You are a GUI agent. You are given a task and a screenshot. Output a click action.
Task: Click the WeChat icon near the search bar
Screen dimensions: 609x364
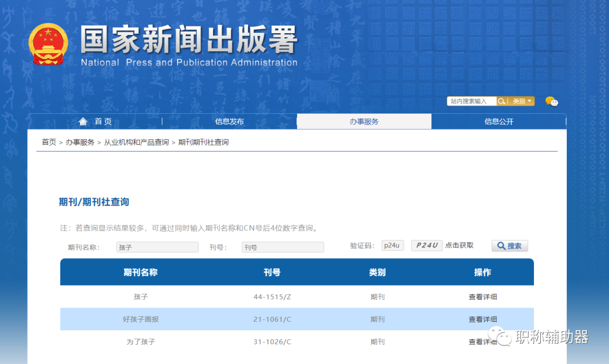(x=551, y=101)
